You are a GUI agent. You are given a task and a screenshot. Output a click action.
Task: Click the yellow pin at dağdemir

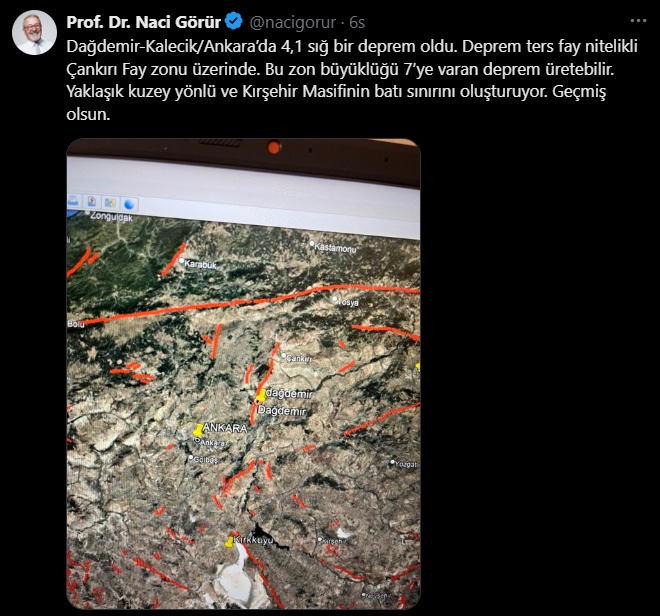[x=261, y=396]
